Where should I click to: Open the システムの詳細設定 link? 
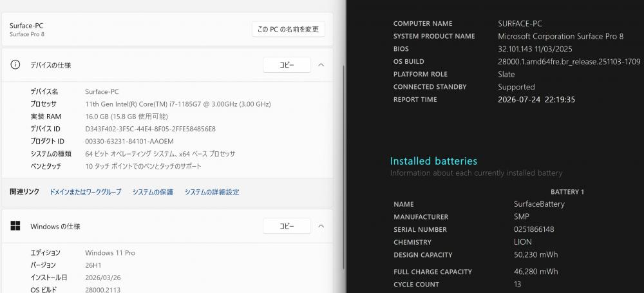pos(212,192)
